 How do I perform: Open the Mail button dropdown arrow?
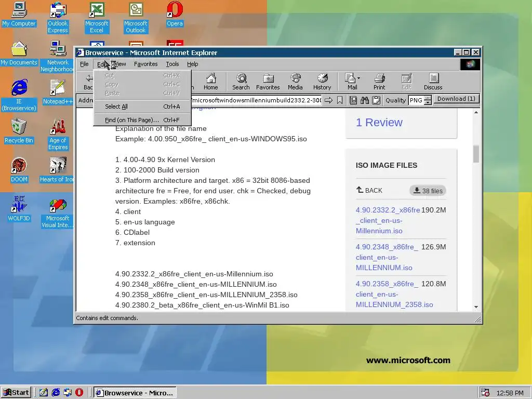point(358,78)
